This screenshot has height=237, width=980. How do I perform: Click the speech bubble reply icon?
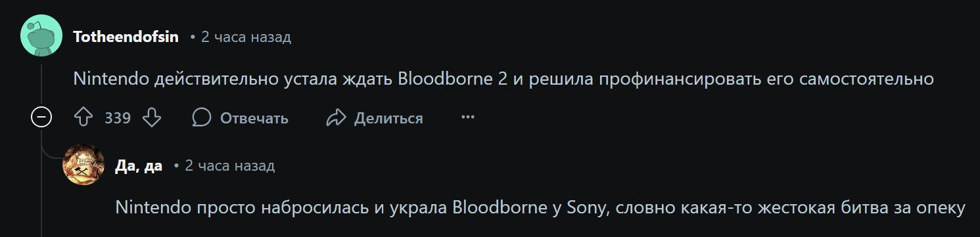(x=202, y=118)
